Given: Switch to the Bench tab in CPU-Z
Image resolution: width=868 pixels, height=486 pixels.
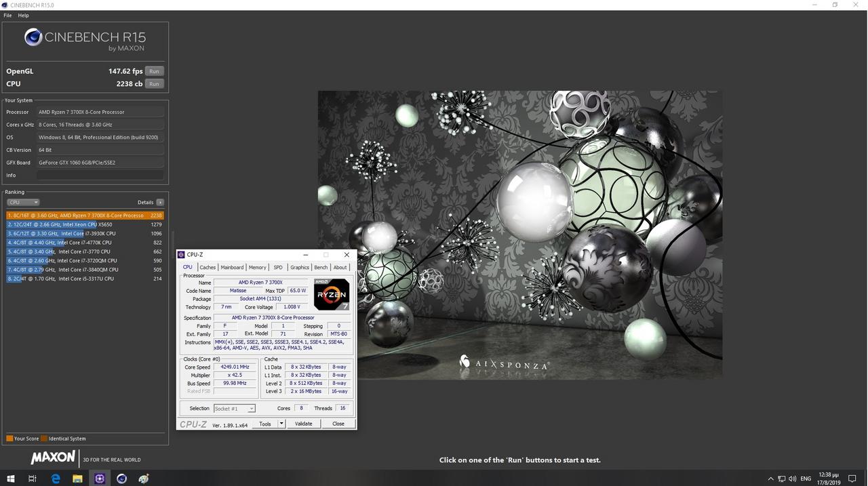Looking at the screenshot, I should click(321, 267).
